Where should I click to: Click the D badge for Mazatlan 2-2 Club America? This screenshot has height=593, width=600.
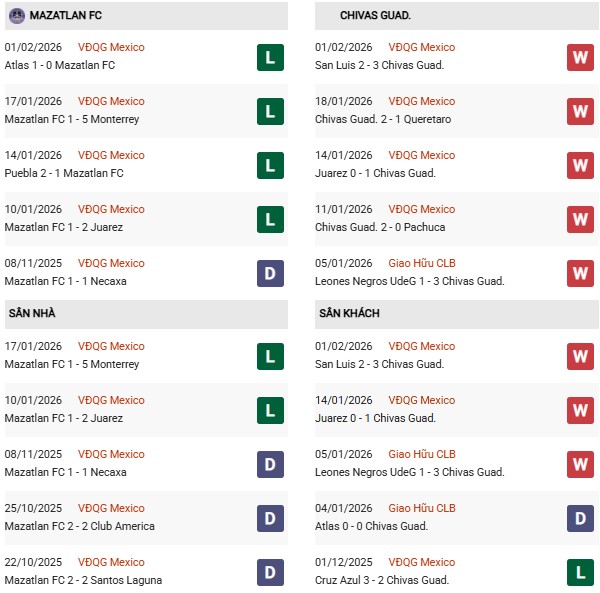[270, 518]
